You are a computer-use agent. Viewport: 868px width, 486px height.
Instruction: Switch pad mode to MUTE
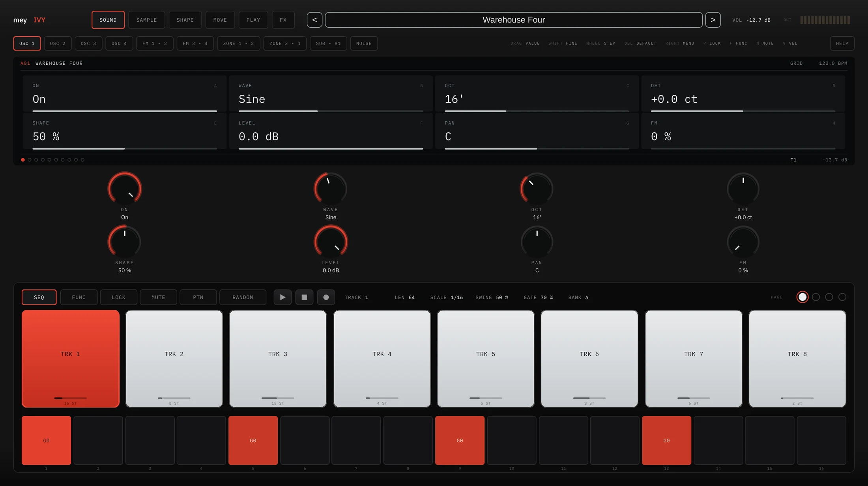158,297
